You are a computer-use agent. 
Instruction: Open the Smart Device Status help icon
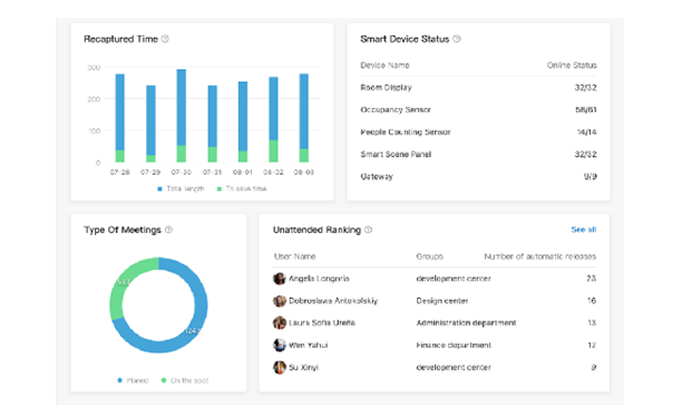pyautogui.click(x=457, y=39)
